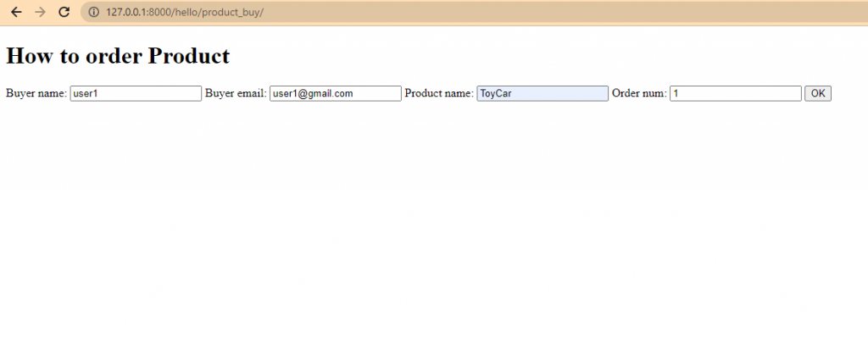
Task: Submit the order with the OK button
Action: tap(818, 93)
